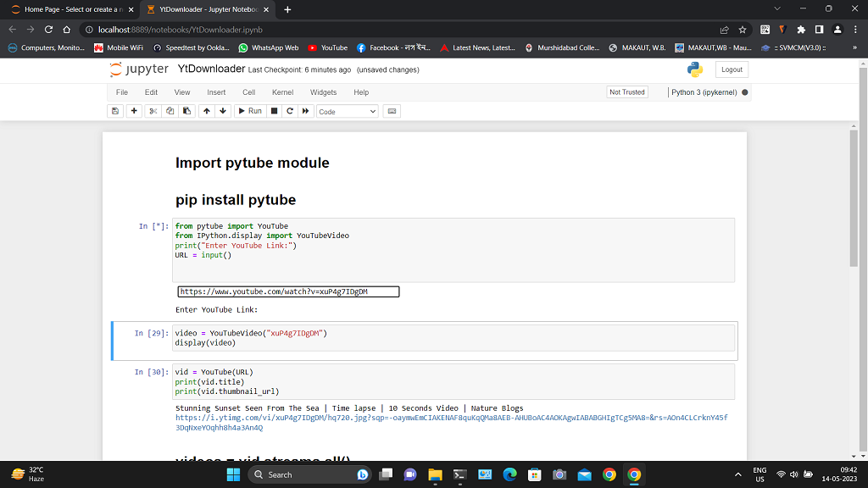Open the Widgets menu
This screenshot has width=868, height=488.
click(x=323, y=92)
